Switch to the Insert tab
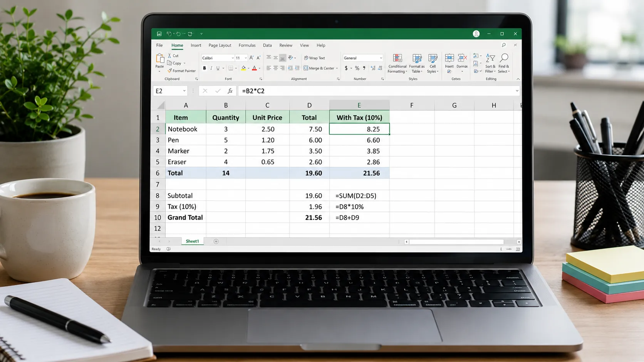 tap(196, 45)
